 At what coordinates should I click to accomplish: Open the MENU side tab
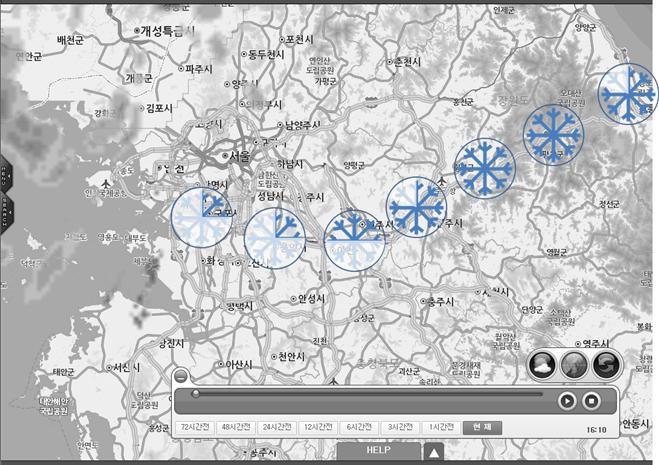[x=4, y=177]
